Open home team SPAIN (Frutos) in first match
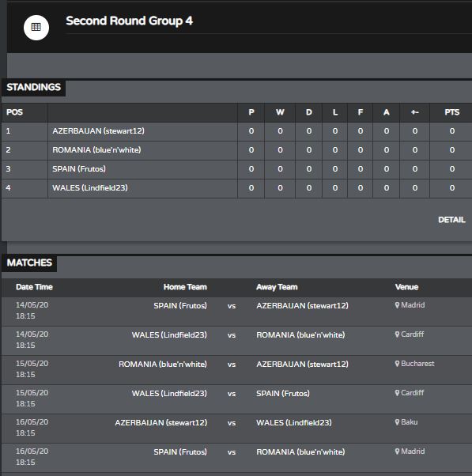Screen dimensions: 472x476 180,306
